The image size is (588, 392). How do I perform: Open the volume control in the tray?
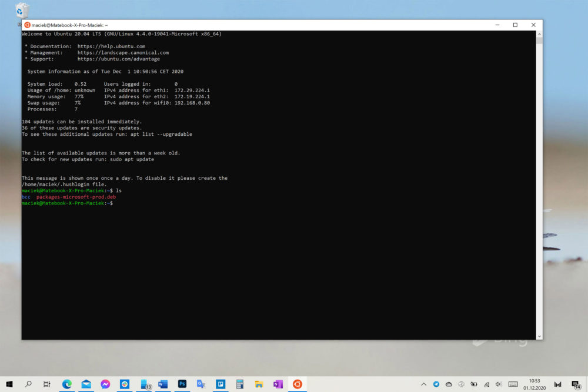pyautogui.click(x=499, y=384)
